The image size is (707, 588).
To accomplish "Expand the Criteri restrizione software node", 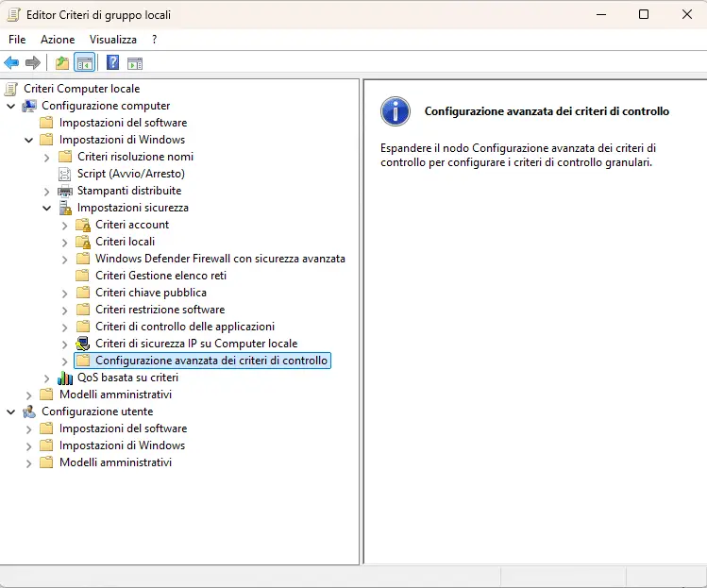I will tap(65, 311).
